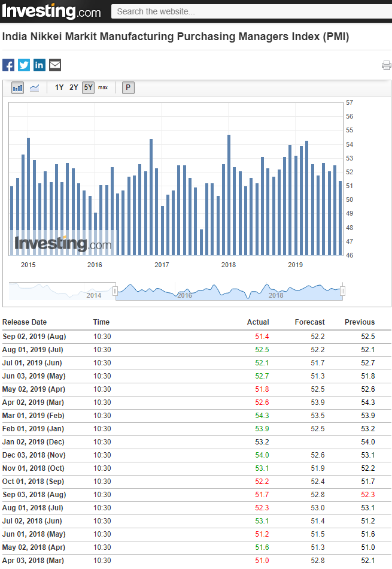The height and width of the screenshot is (569, 392).
Task: Grab the left range navigator handle
Action: [115, 291]
